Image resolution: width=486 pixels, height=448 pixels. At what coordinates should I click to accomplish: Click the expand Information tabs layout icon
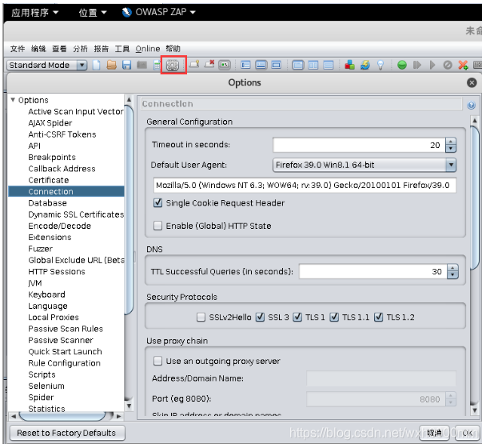click(x=261, y=65)
